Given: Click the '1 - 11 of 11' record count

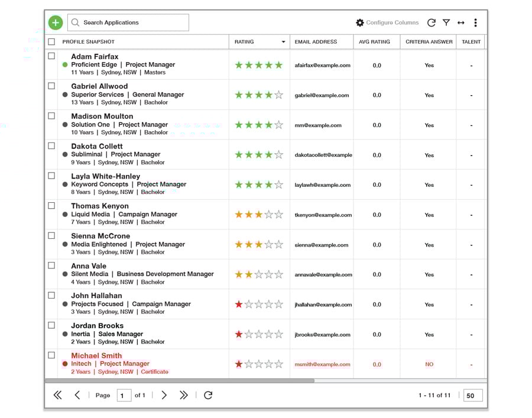Looking at the screenshot, I should [434, 396].
